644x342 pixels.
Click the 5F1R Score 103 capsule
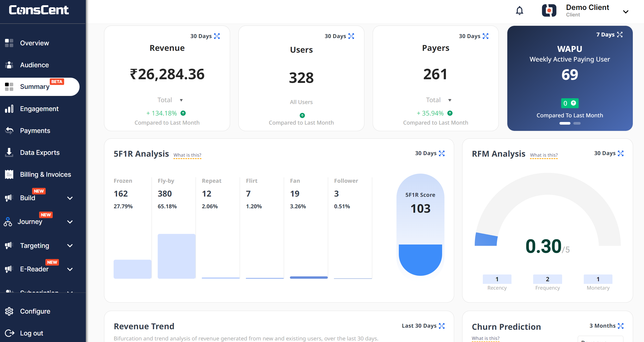click(420, 225)
